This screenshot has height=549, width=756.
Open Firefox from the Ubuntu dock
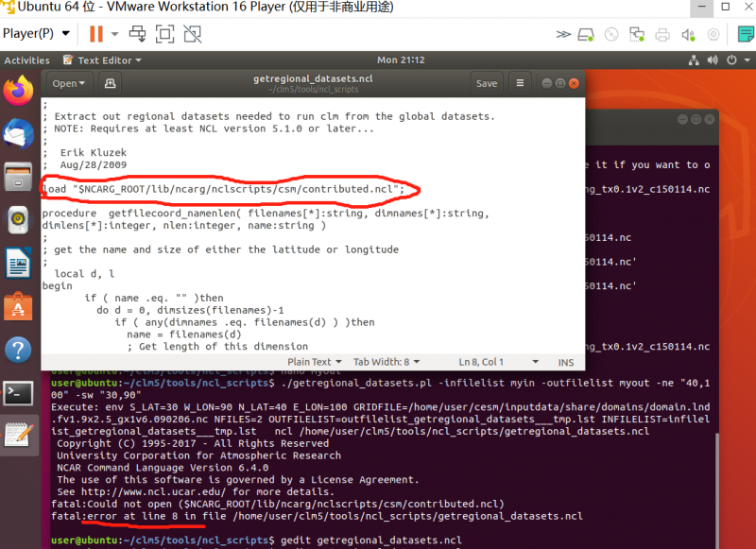tap(18, 92)
